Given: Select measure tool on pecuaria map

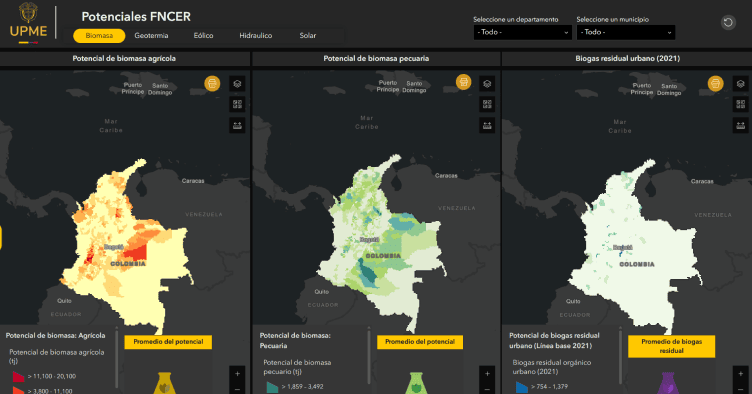Looking at the screenshot, I should pyautogui.click(x=487, y=126).
